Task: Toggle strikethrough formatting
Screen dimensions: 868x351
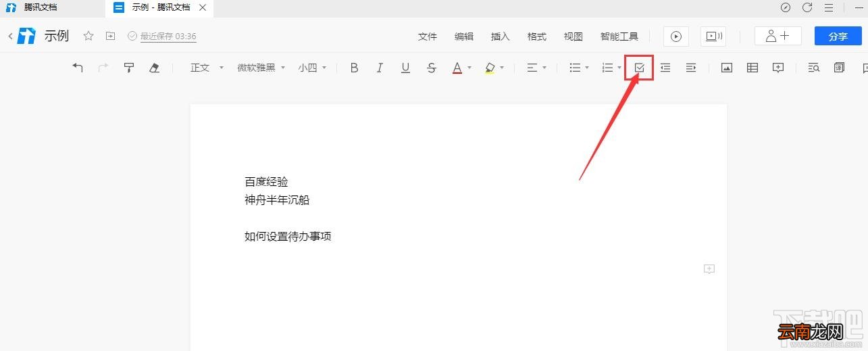Action: (x=432, y=68)
